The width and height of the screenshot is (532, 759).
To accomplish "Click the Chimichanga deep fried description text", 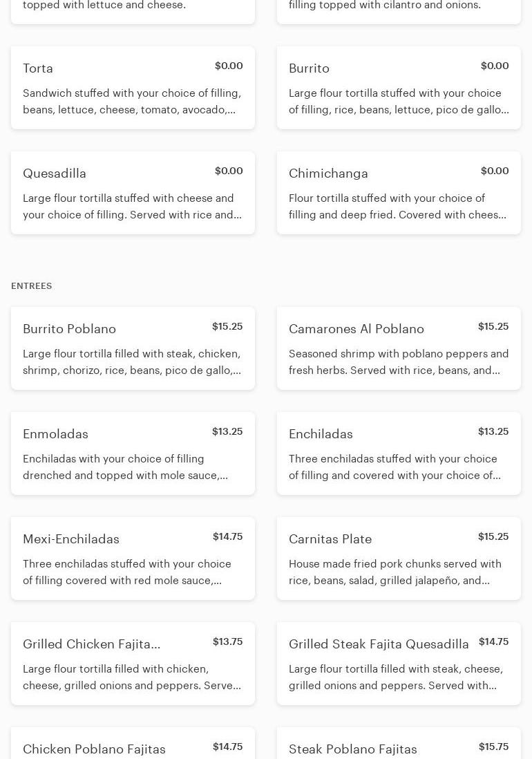I will [x=397, y=207].
